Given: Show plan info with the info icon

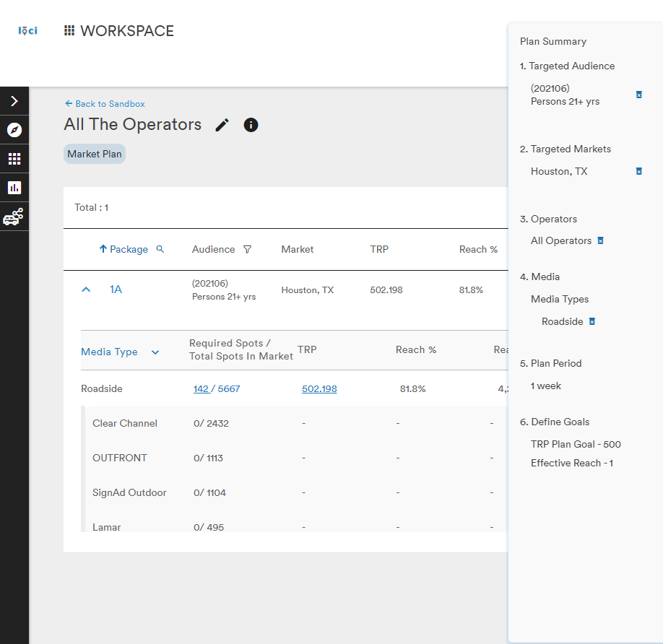Looking at the screenshot, I should tap(251, 125).
